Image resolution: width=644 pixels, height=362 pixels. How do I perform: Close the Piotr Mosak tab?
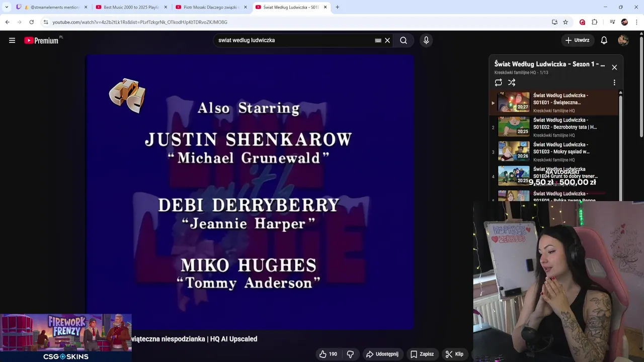pyautogui.click(x=246, y=7)
